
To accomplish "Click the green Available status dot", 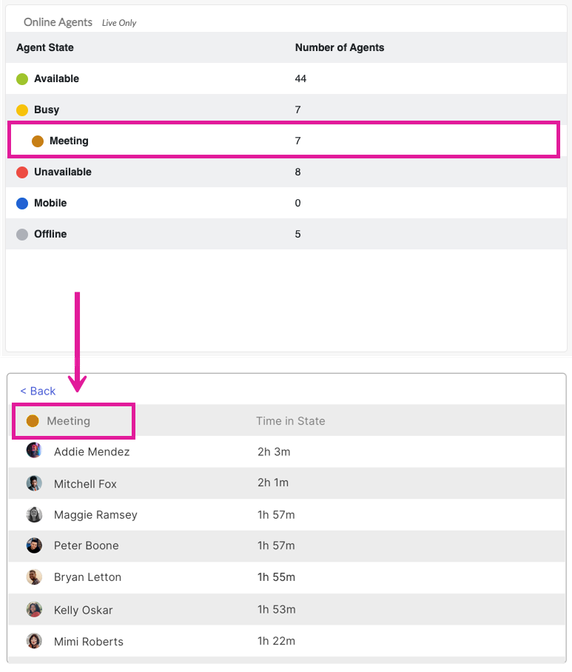I will [22, 79].
